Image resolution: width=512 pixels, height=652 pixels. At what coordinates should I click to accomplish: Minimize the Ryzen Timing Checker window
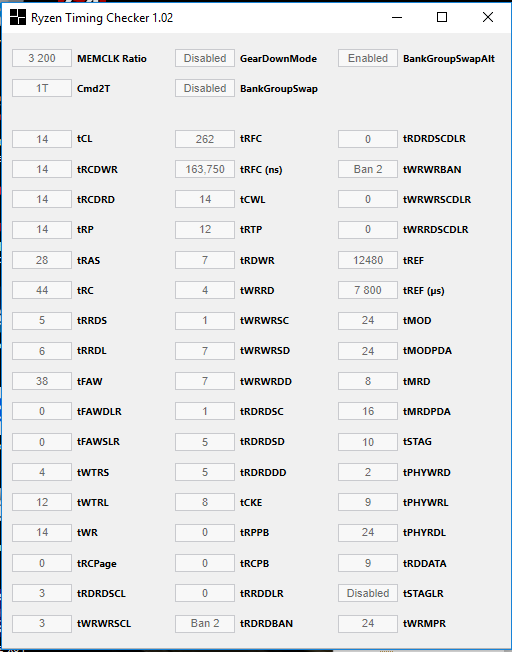coord(397,17)
